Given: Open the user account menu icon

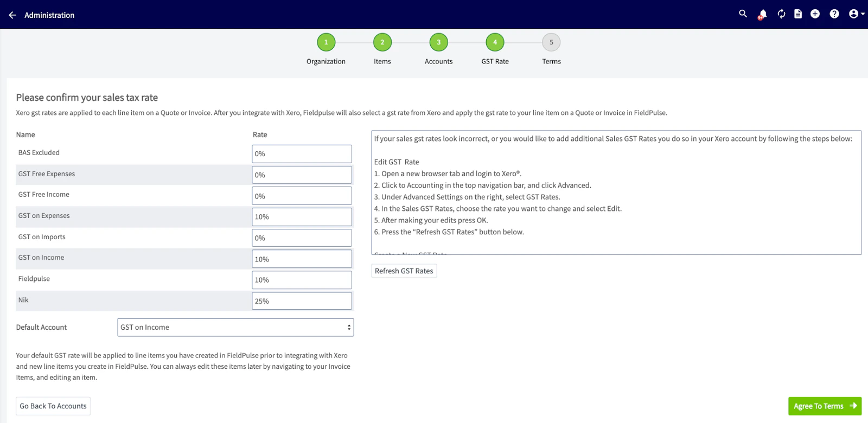Looking at the screenshot, I should 856,14.
